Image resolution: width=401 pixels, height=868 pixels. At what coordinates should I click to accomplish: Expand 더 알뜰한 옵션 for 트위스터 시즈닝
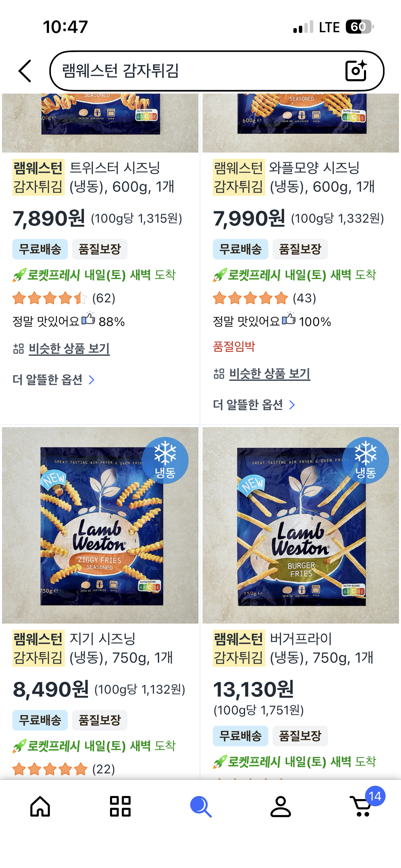[x=53, y=380]
